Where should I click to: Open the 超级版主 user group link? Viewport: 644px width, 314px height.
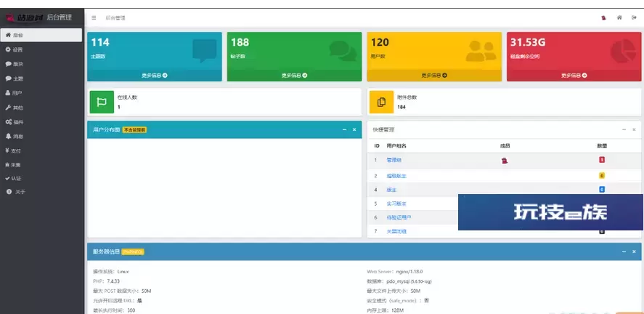[x=396, y=175]
